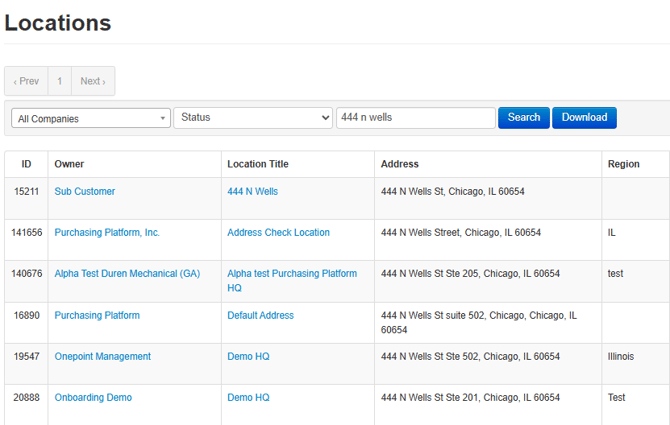Open the Onepoint Management owner link
This screenshot has width=670, height=425.
[103, 356]
